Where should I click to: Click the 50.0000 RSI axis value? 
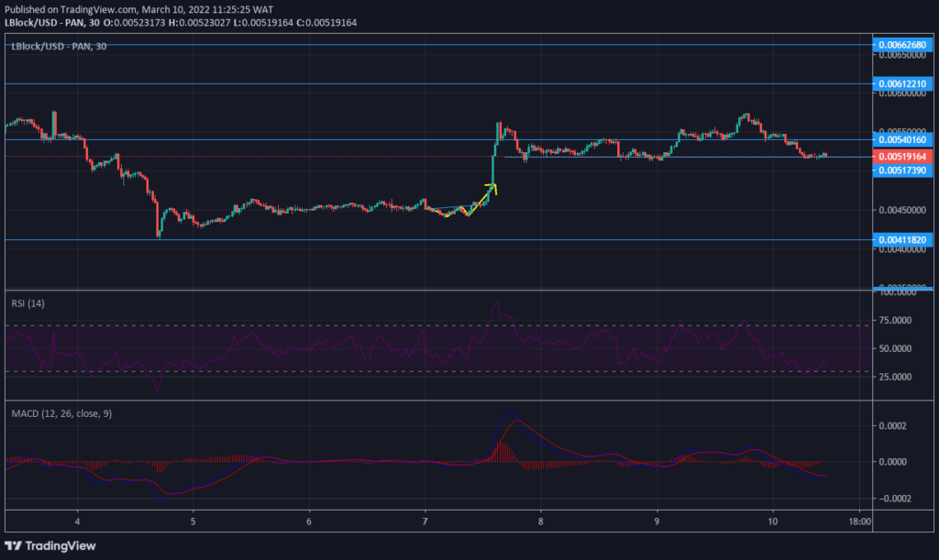pos(895,348)
